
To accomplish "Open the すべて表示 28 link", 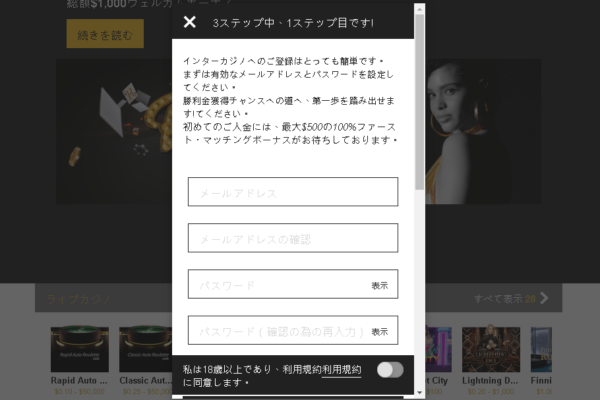I will tap(505, 299).
